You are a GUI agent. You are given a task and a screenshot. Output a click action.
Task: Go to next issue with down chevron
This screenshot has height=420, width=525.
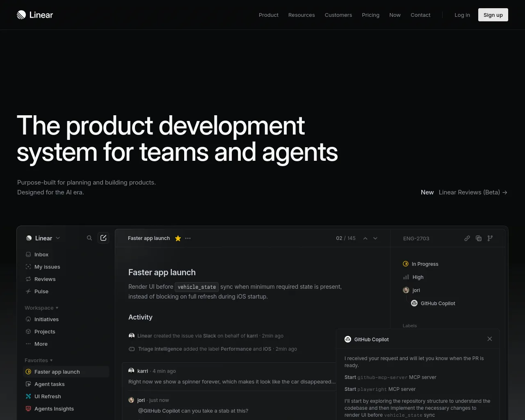pos(375,238)
